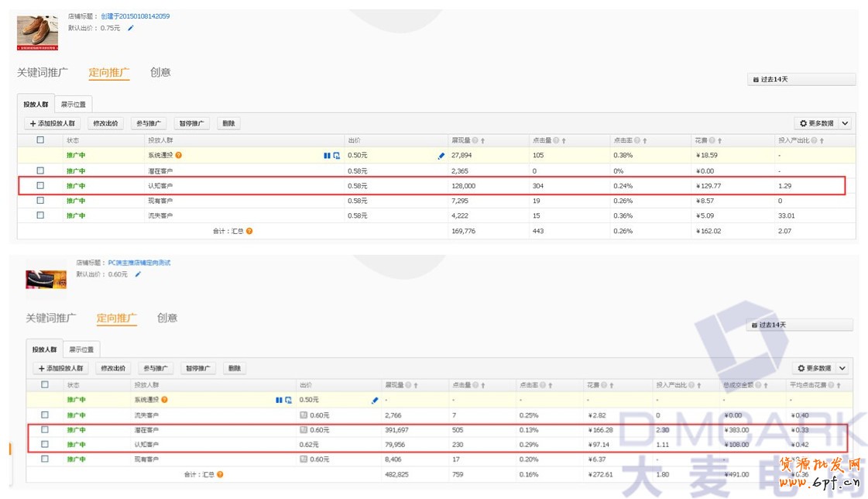Check the 认知客户 row with 0.58元 bid
This screenshot has width=868, height=499.
pos(40,186)
